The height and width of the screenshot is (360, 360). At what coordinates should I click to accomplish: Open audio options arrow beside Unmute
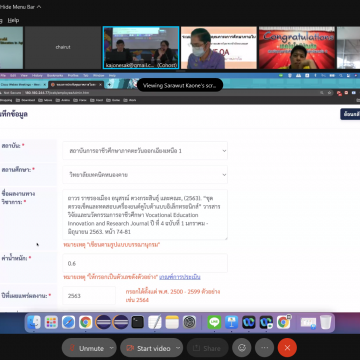tap(112, 348)
